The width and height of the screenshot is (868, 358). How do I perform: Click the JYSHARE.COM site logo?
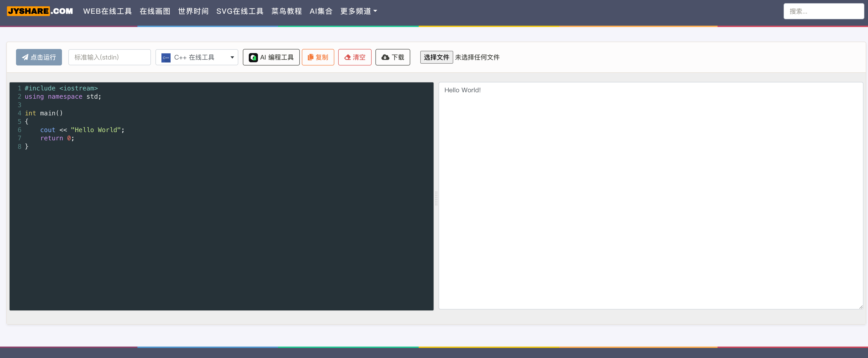tap(40, 11)
